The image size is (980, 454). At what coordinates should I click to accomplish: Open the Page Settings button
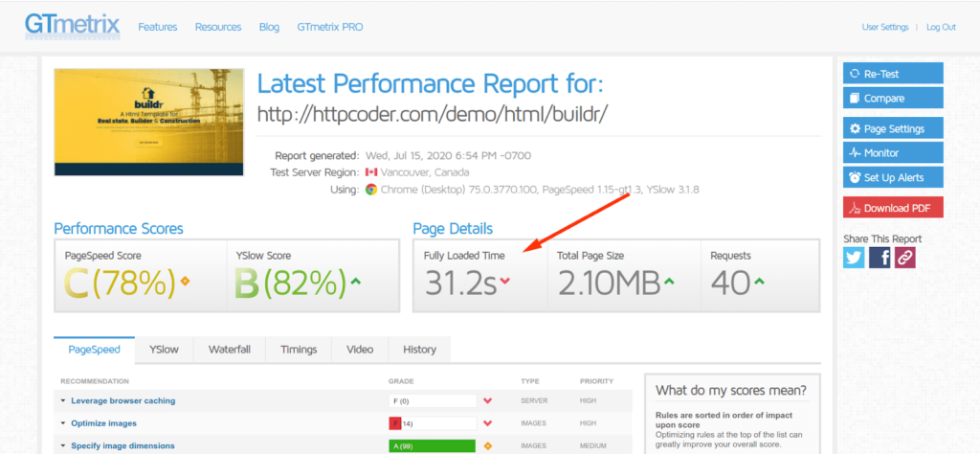click(x=893, y=128)
